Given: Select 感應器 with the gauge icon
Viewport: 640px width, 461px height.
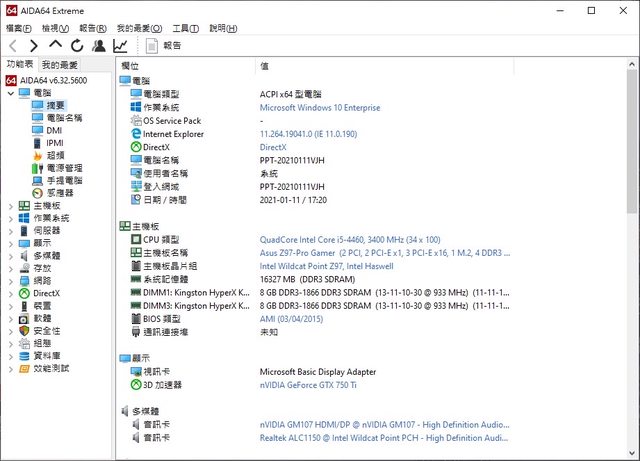Looking at the screenshot, I should point(60,193).
